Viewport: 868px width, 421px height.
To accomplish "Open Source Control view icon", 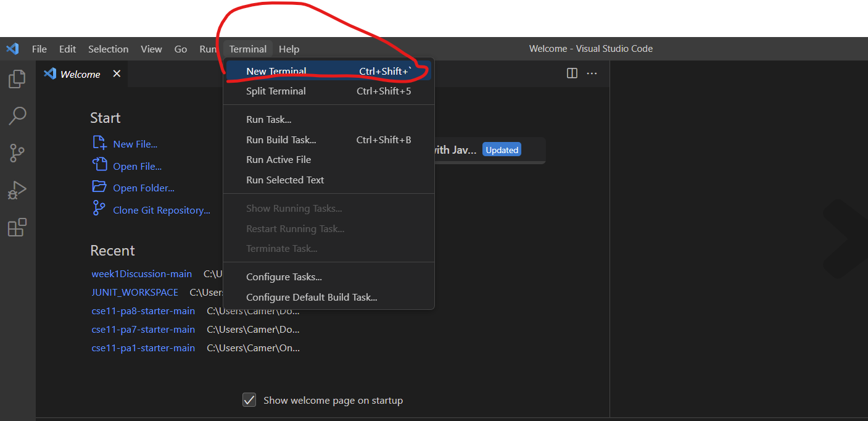I will (17, 153).
